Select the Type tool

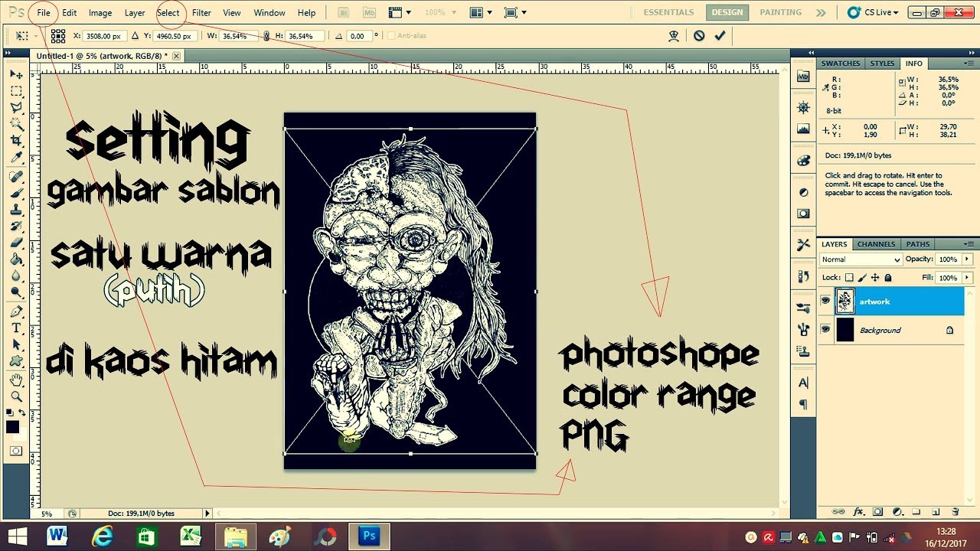[16, 328]
